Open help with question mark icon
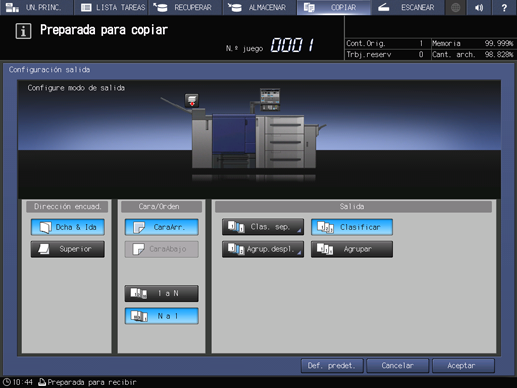This screenshot has height=388, width=517. (504, 7)
